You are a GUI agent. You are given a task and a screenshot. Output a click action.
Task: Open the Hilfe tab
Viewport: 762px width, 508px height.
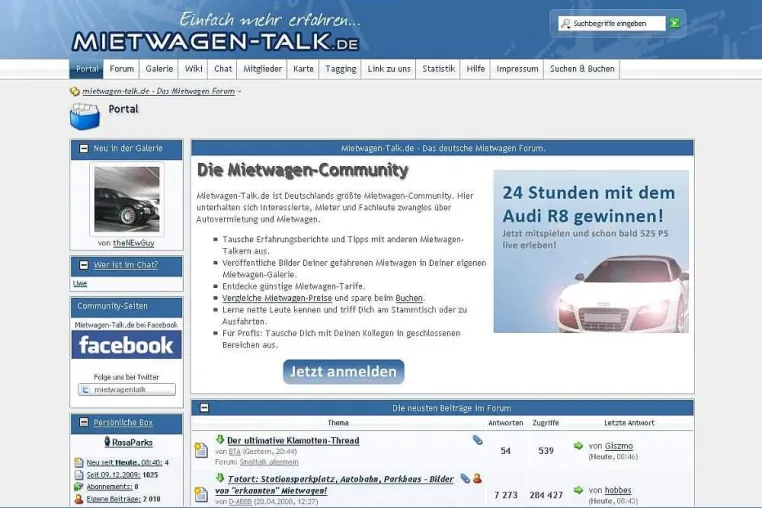tap(475, 69)
